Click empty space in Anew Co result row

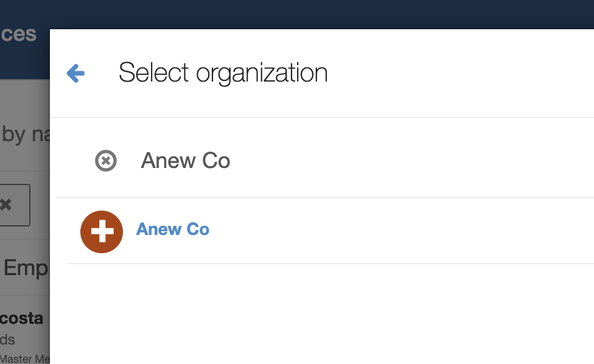(398, 231)
